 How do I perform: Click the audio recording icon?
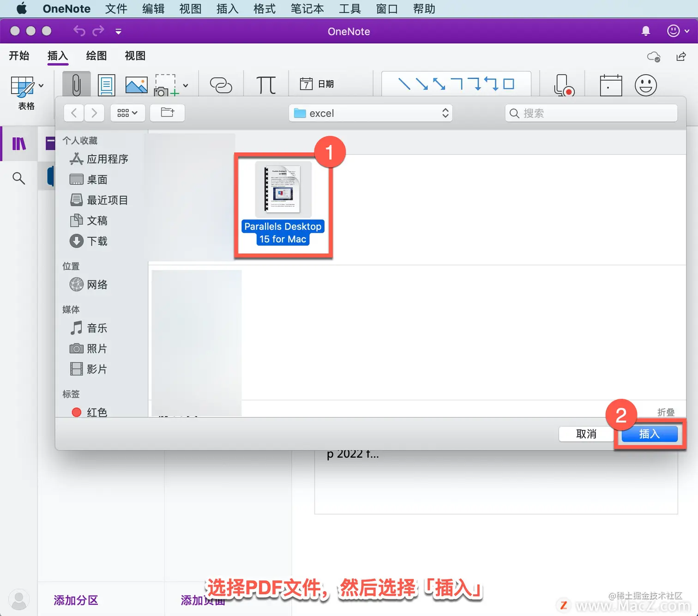click(564, 85)
